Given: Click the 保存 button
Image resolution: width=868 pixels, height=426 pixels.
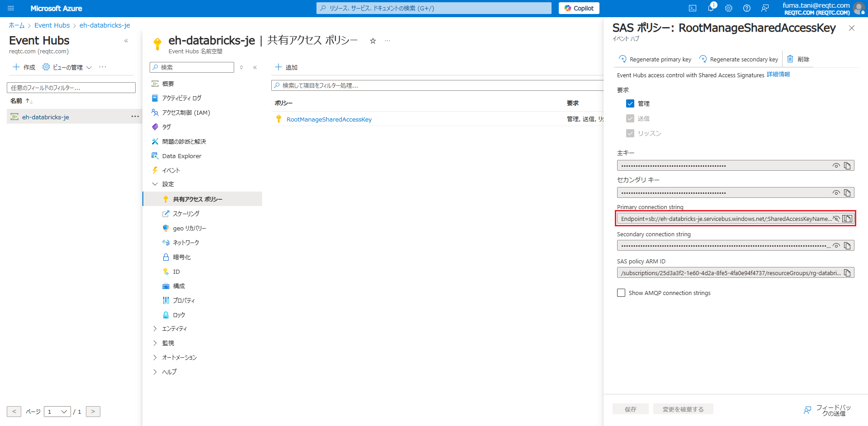Looking at the screenshot, I should (x=630, y=409).
